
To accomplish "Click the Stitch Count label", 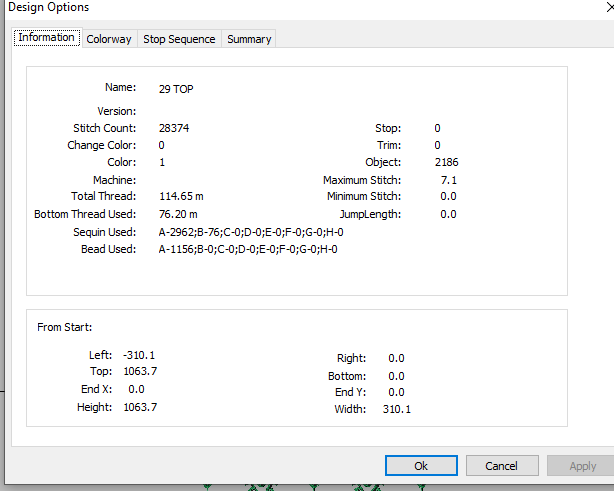I will (x=105, y=128).
